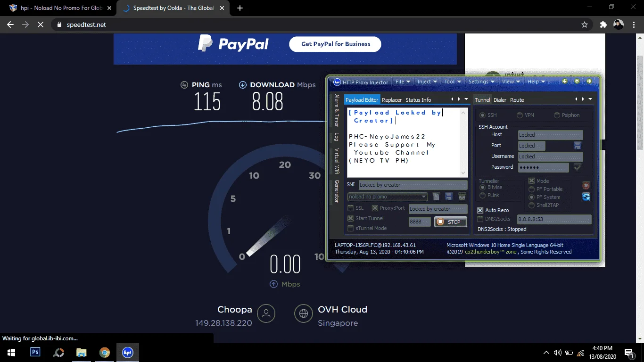Open the Alarm & Timer side tab
The height and width of the screenshot is (362, 644).
tap(337, 111)
